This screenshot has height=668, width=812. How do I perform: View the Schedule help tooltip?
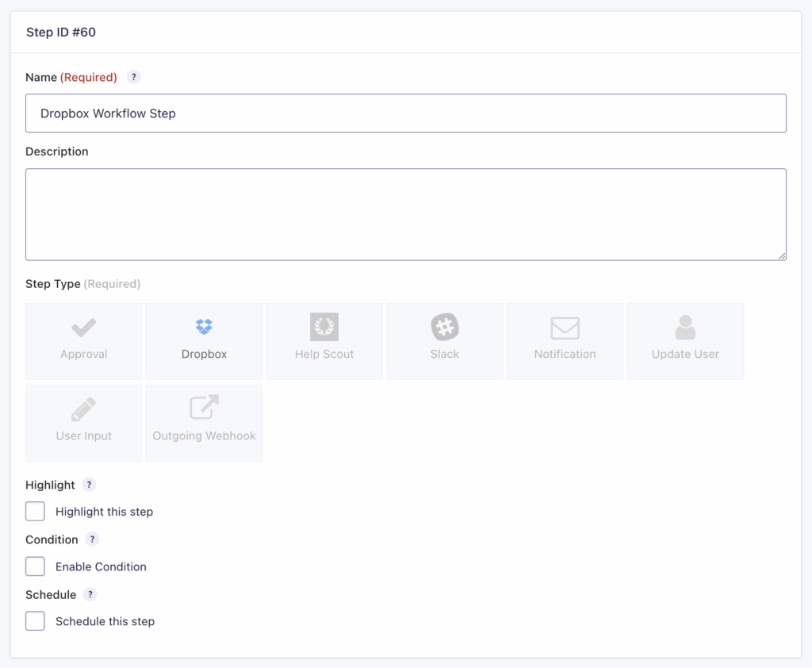[x=88, y=594]
